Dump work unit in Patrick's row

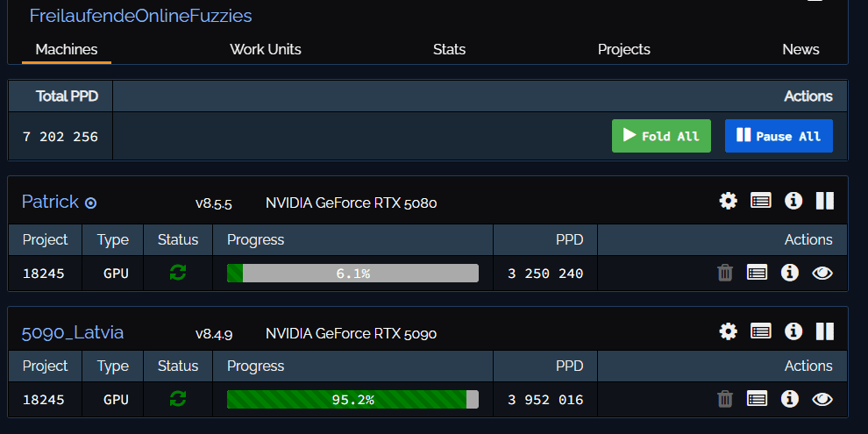point(725,274)
